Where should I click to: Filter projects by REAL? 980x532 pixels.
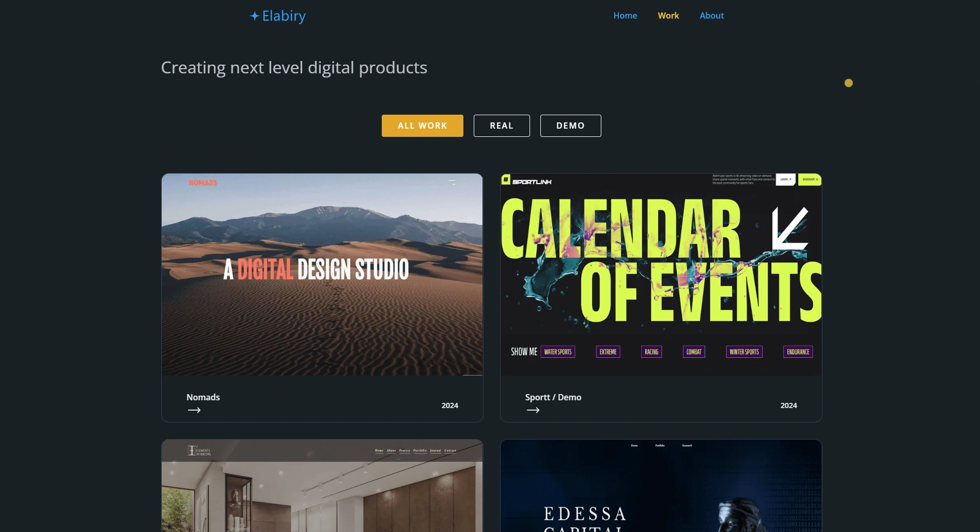click(x=502, y=126)
